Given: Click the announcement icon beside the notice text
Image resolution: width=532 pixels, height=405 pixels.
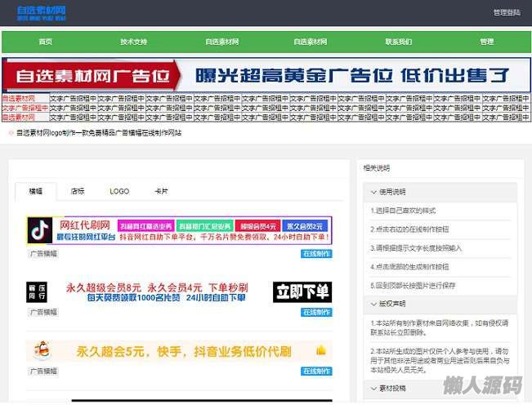Looking at the screenshot, I should 11,132.
